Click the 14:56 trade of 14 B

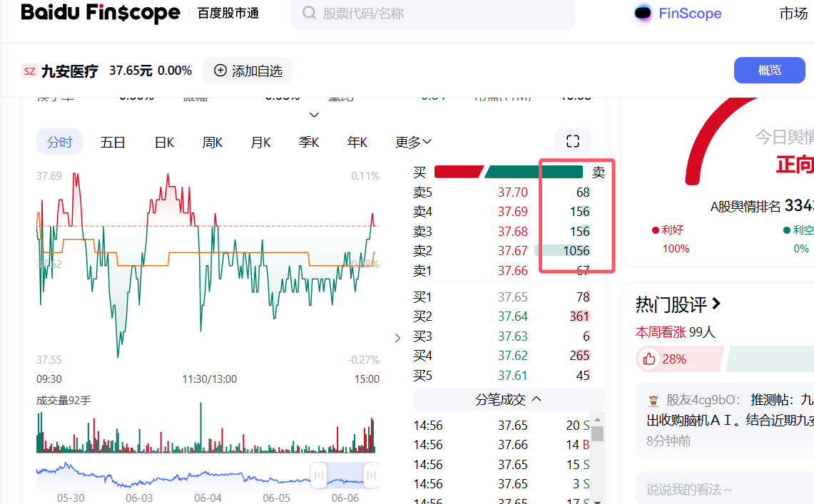coord(501,445)
